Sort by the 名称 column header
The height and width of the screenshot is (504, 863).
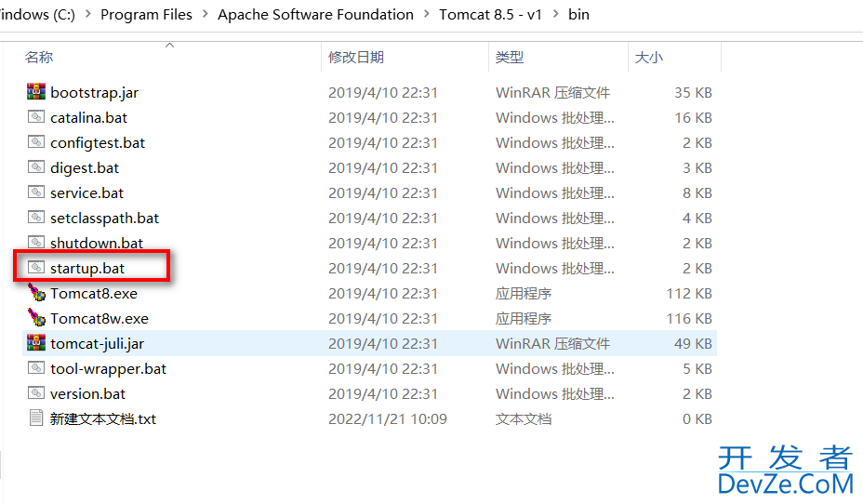pyautogui.click(x=39, y=58)
